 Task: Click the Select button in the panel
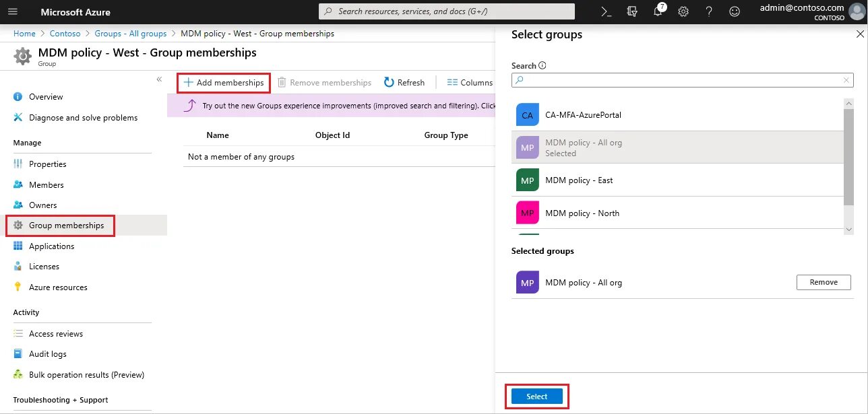(x=536, y=396)
